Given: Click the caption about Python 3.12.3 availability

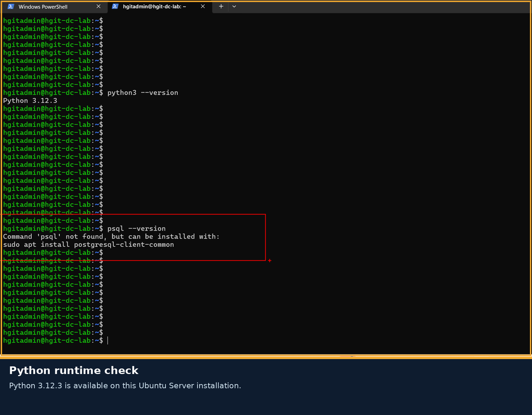Looking at the screenshot, I should click(x=125, y=386).
